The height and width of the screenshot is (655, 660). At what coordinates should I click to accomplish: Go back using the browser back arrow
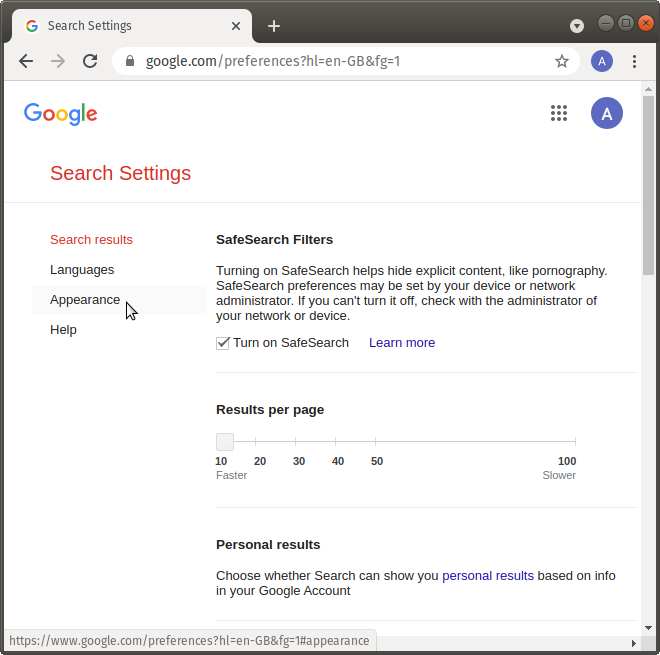pyautogui.click(x=26, y=61)
